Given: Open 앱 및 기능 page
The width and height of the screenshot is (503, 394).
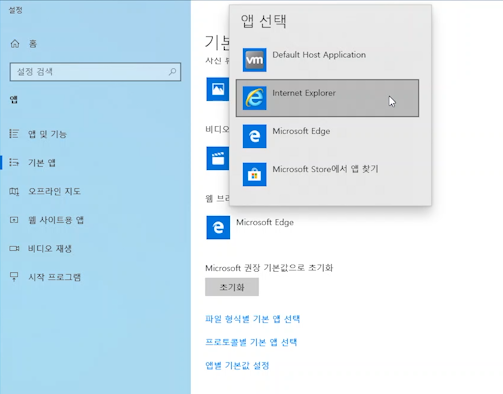Looking at the screenshot, I should 47,134.
